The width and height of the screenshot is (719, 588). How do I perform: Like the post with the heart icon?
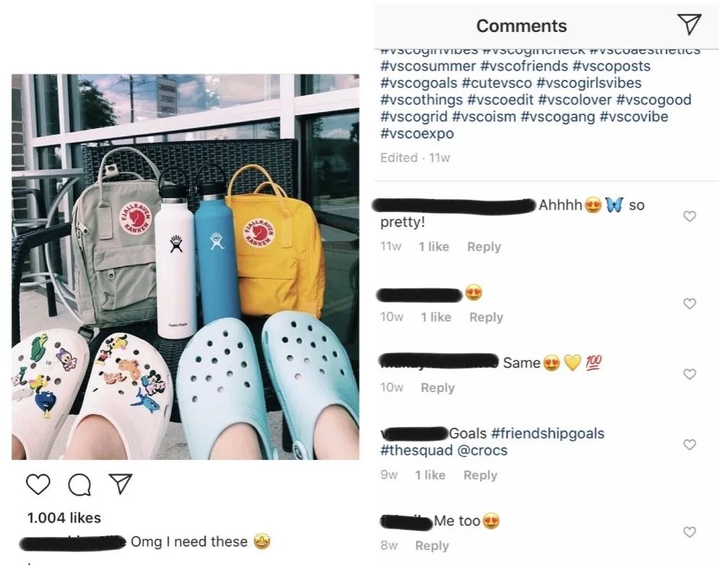tap(37, 484)
